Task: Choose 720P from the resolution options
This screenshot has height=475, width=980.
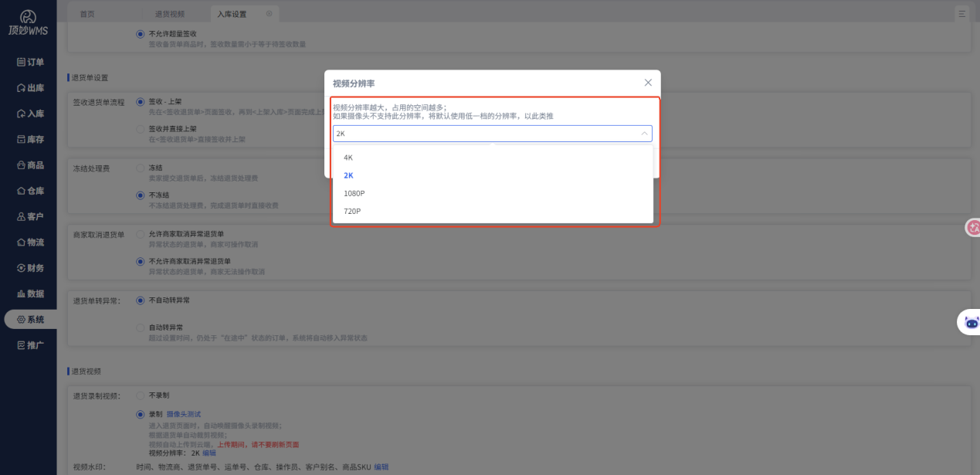Action: [493, 211]
